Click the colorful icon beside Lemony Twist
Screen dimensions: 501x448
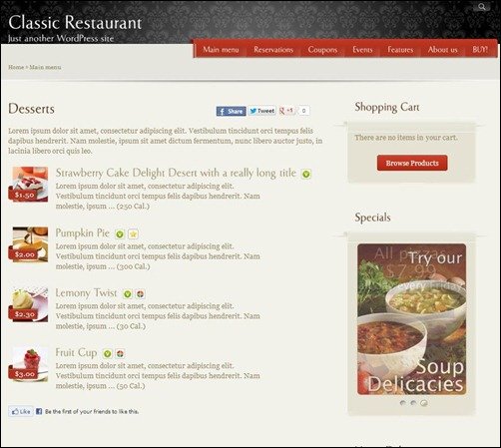[140, 294]
